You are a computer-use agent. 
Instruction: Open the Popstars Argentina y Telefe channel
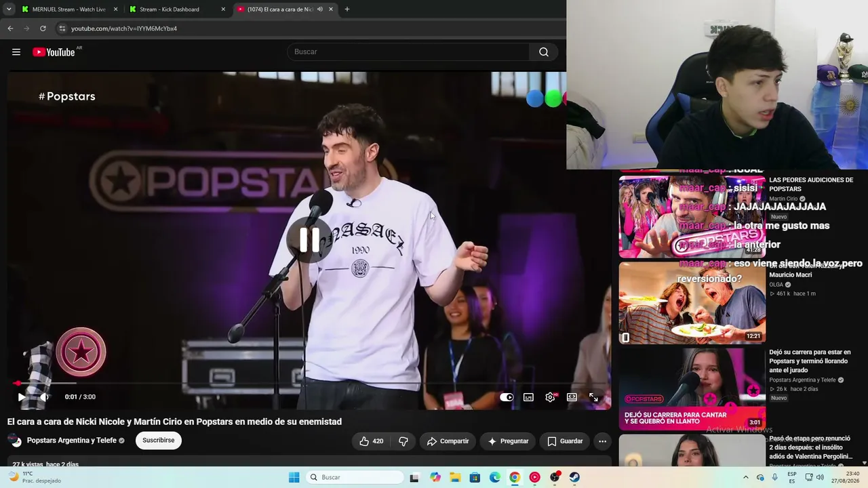[71, 441]
